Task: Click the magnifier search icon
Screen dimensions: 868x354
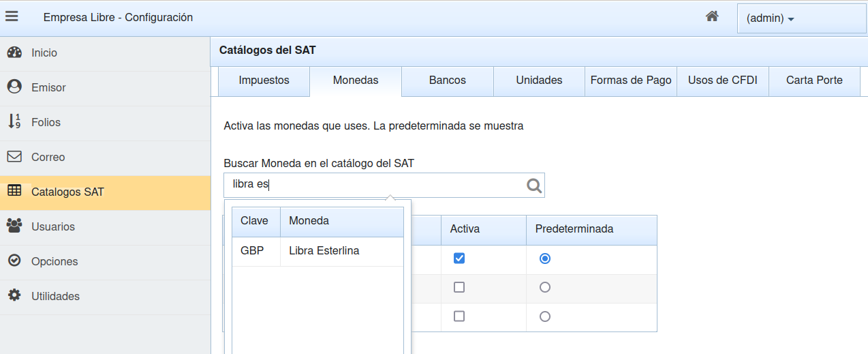Action: tap(534, 186)
